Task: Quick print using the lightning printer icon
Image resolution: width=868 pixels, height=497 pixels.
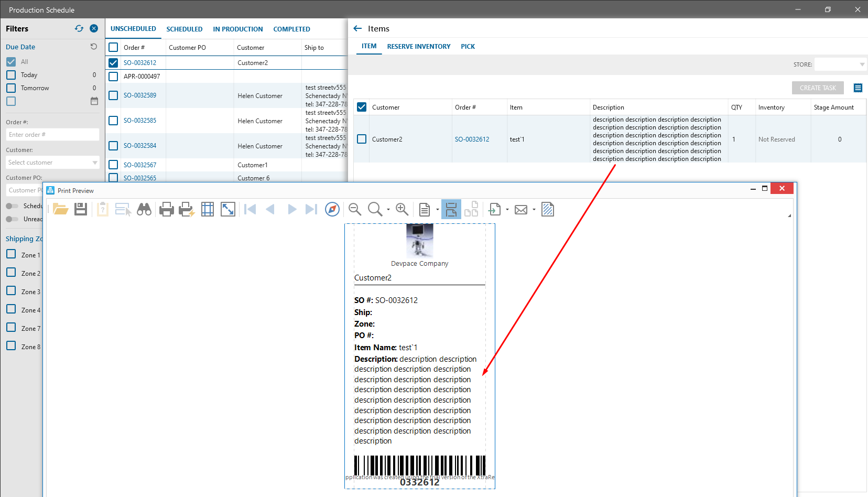Action: pos(187,210)
